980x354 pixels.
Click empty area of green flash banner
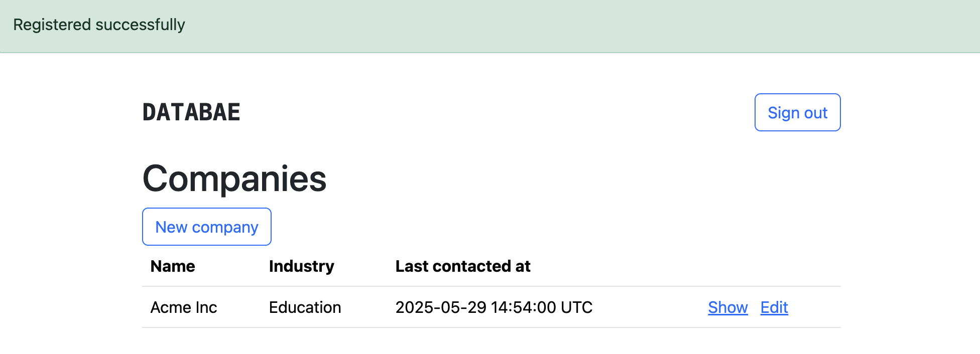point(552,26)
